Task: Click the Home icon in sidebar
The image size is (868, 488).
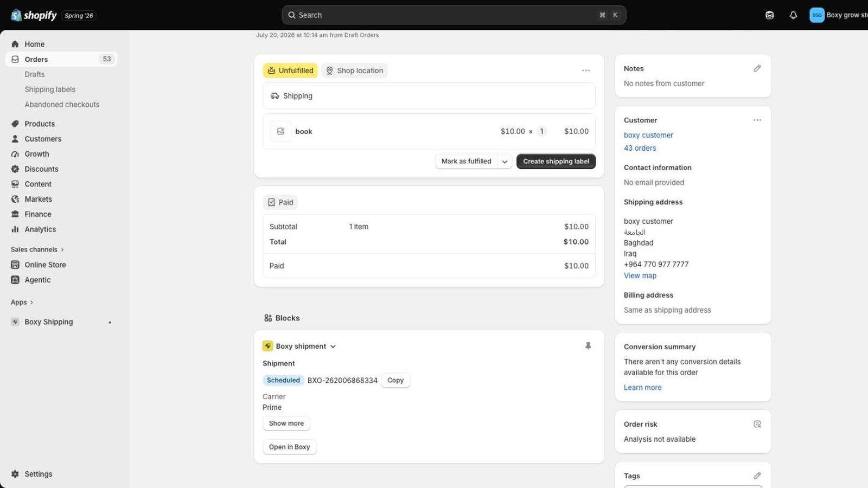Action: pyautogui.click(x=15, y=44)
